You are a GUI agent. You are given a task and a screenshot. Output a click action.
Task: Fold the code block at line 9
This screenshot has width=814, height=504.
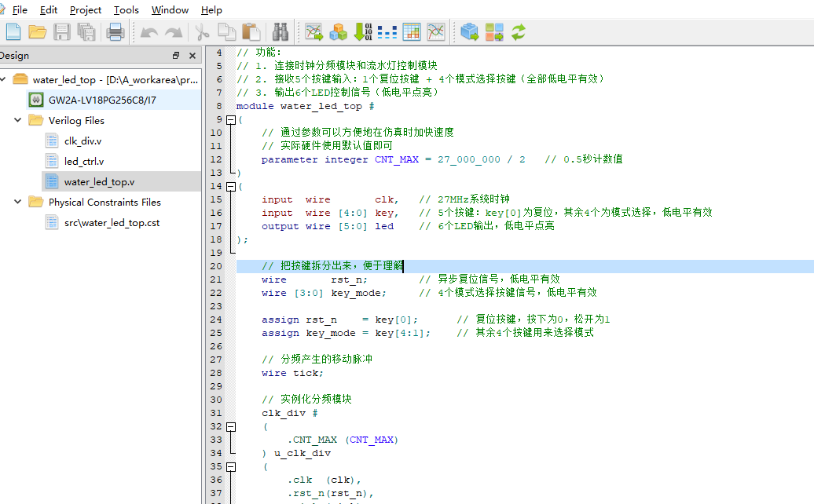click(x=232, y=120)
